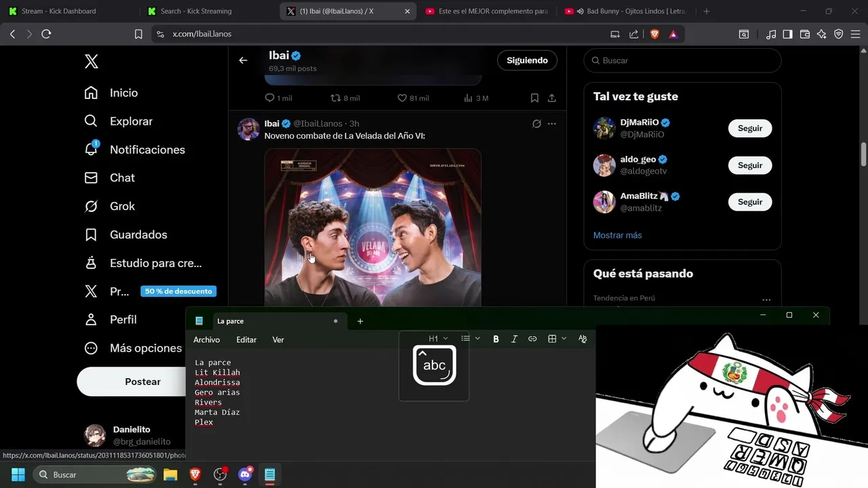The image size is (868, 488).
Task: Click the Brave Shields lion icon
Action: pyautogui.click(x=654, y=34)
